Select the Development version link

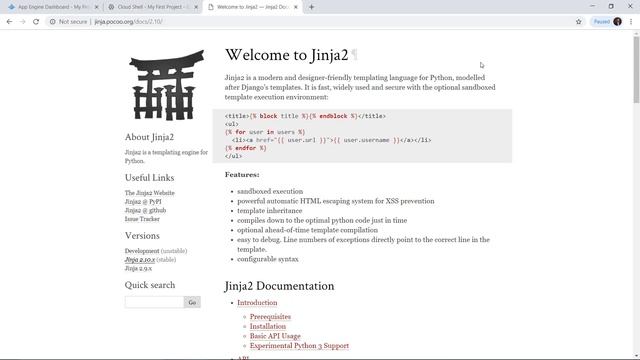click(142, 251)
